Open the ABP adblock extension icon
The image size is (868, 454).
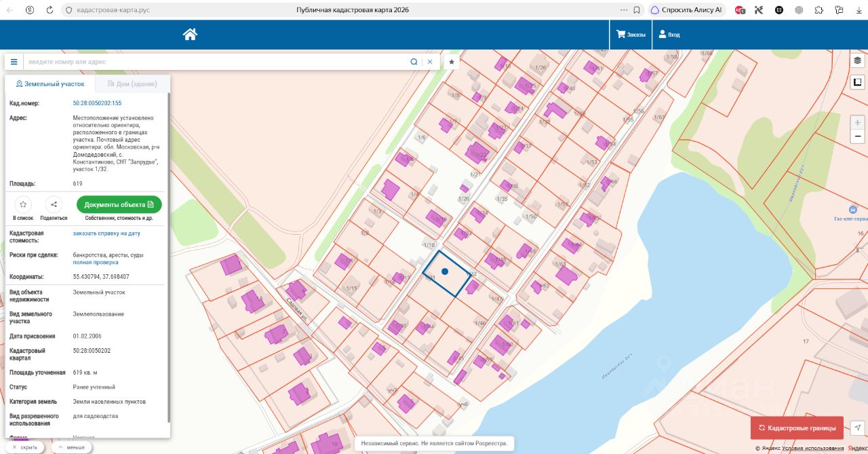coord(741,10)
